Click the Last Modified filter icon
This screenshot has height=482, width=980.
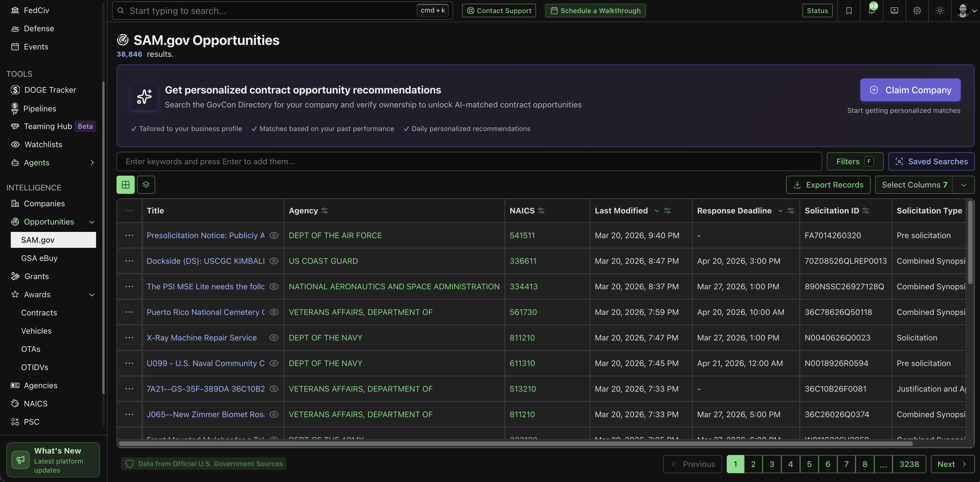pos(667,211)
